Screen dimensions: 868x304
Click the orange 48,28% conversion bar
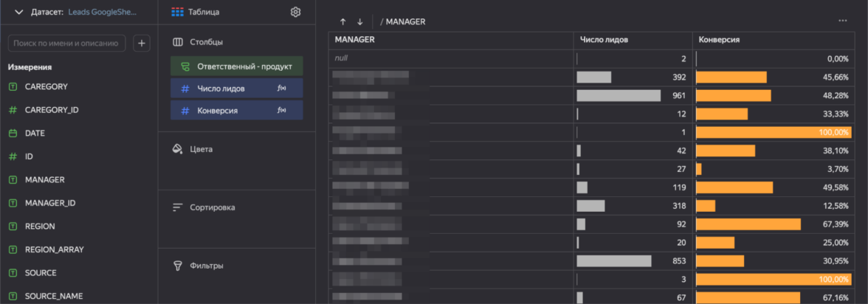733,96
